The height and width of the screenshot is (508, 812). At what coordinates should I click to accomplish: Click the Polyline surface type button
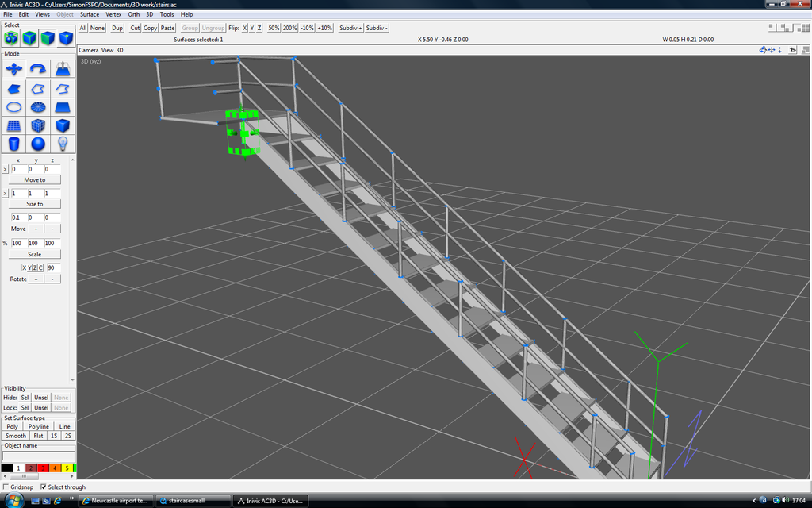click(x=38, y=426)
